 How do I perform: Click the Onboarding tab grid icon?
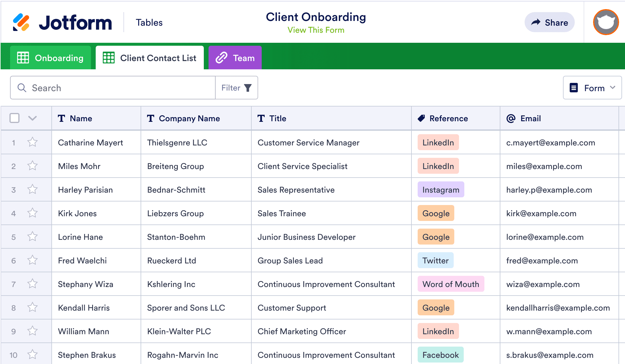point(23,58)
